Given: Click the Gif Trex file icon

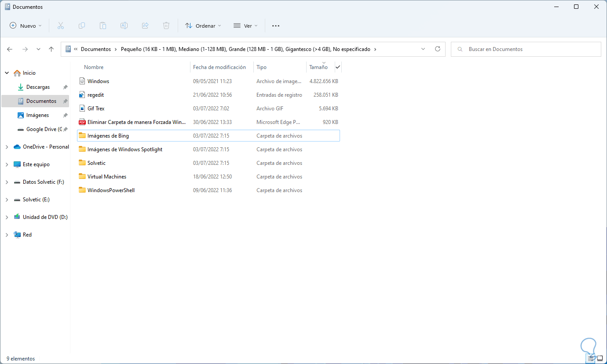Looking at the screenshot, I should click(82, 108).
